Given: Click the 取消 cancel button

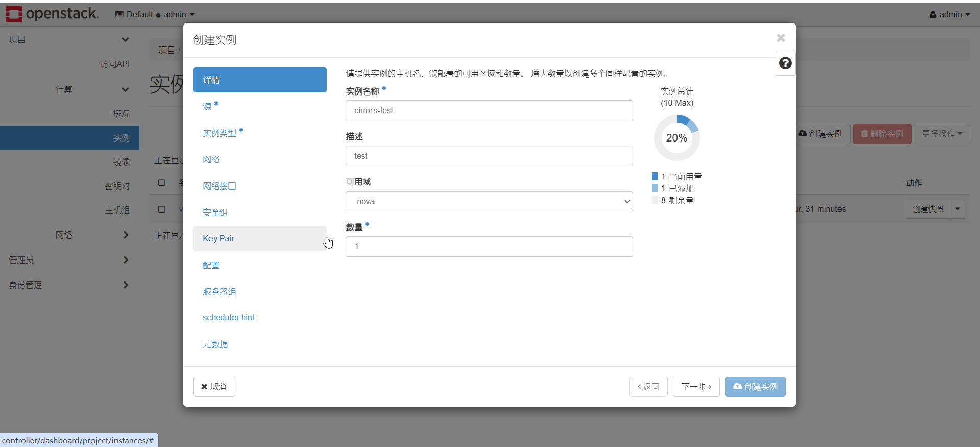Looking at the screenshot, I should tap(214, 387).
